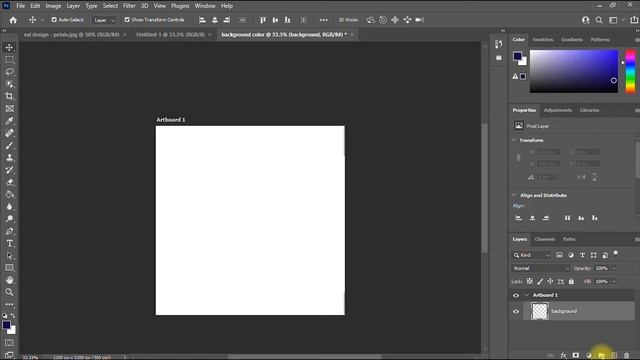Open the Normal blend mode dropdown
This screenshot has width=640, height=360.
click(541, 268)
